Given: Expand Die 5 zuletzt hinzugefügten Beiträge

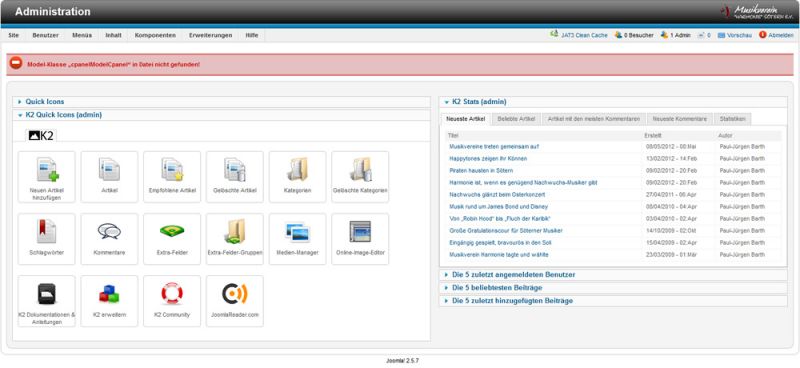Looking at the screenshot, I should 512,301.
